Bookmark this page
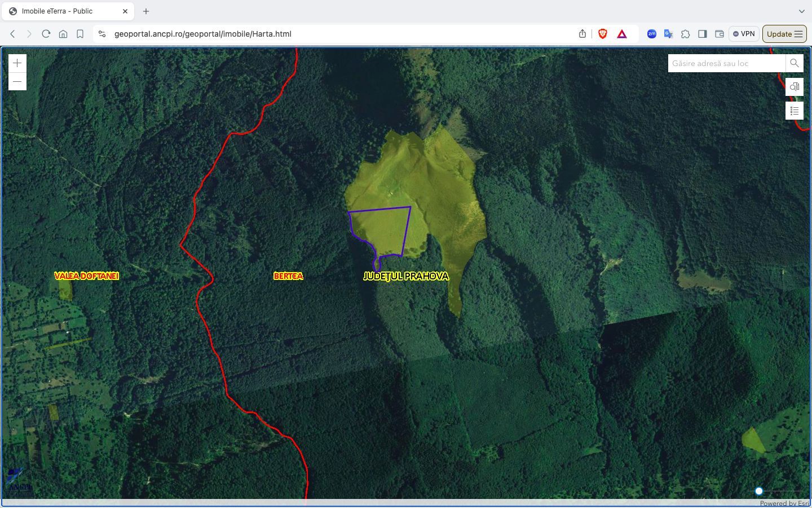The height and width of the screenshot is (508, 812). click(x=80, y=34)
